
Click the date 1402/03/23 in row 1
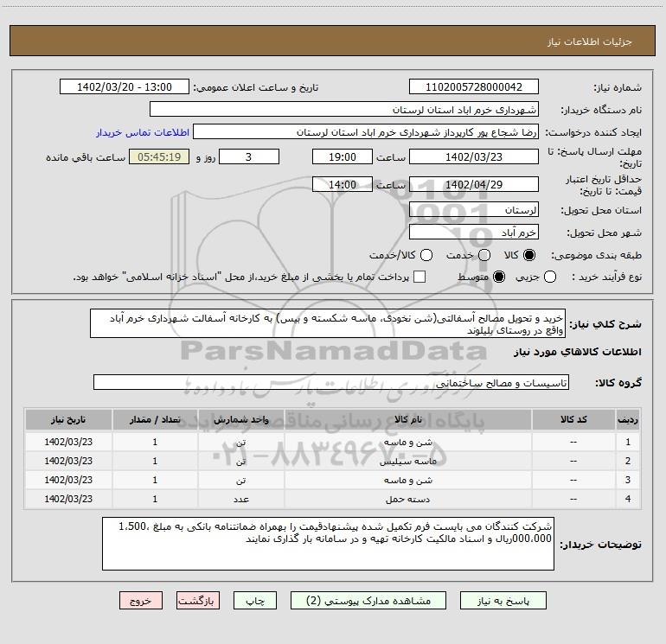click(68, 442)
